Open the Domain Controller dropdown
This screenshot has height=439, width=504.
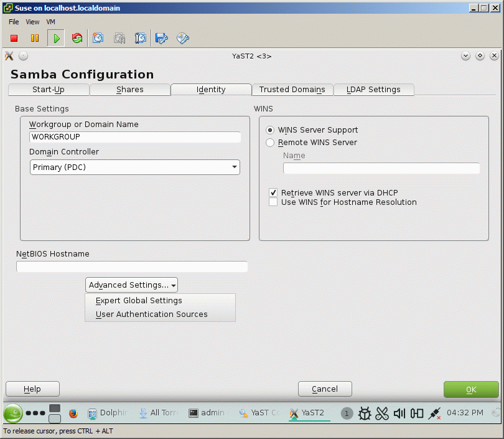[135, 168]
